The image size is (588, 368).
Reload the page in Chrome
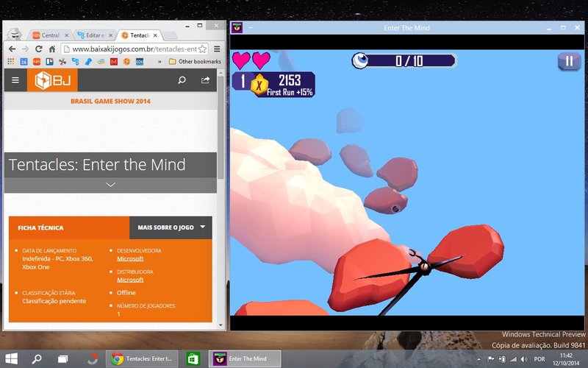point(39,49)
